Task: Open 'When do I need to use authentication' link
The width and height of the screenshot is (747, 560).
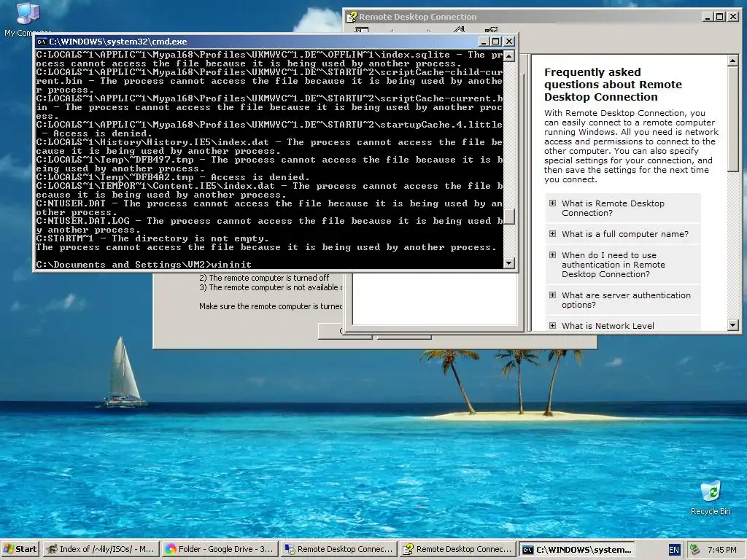Action: click(613, 265)
